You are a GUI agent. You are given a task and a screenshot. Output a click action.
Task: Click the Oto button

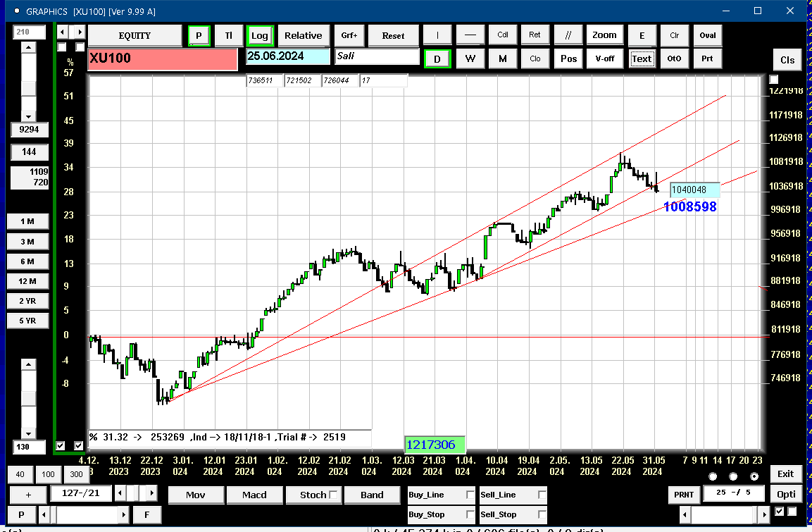pos(674,58)
